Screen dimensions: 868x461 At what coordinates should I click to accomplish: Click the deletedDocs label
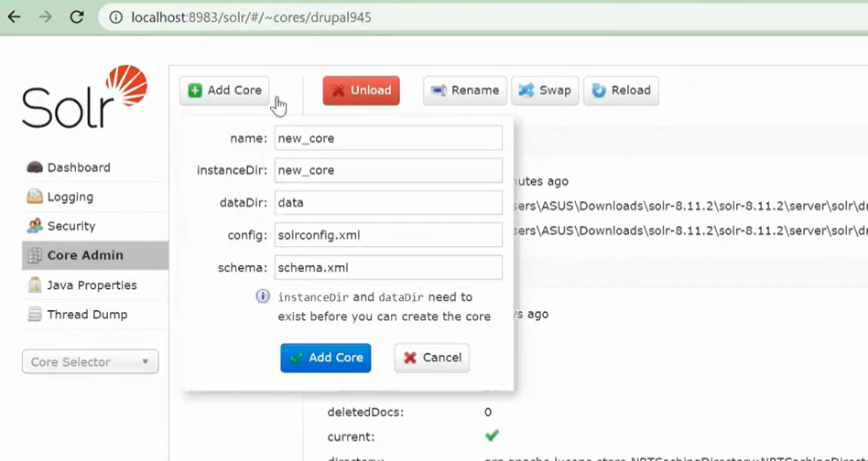[x=364, y=413]
